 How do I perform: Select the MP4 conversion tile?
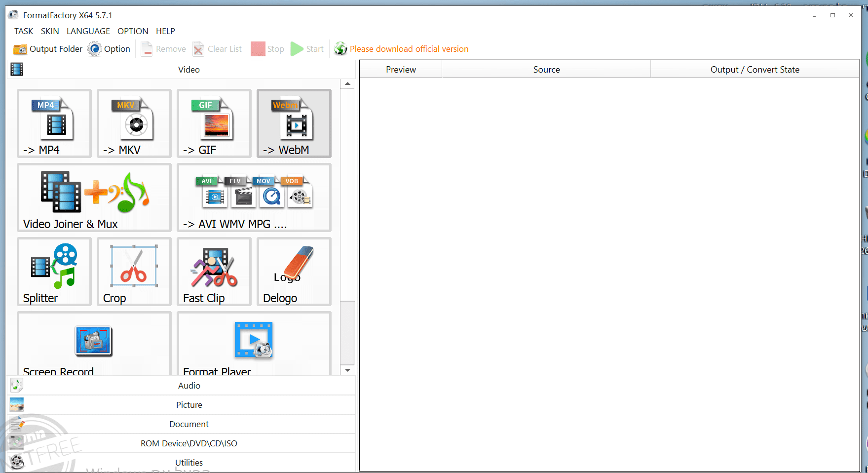pos(54,123)
